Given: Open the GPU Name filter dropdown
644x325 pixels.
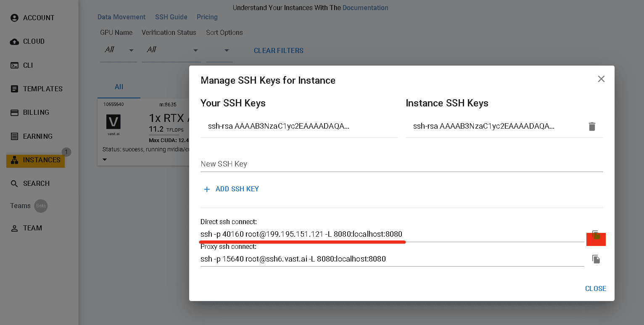Looking at the screenshot, I should click(118, 49).
